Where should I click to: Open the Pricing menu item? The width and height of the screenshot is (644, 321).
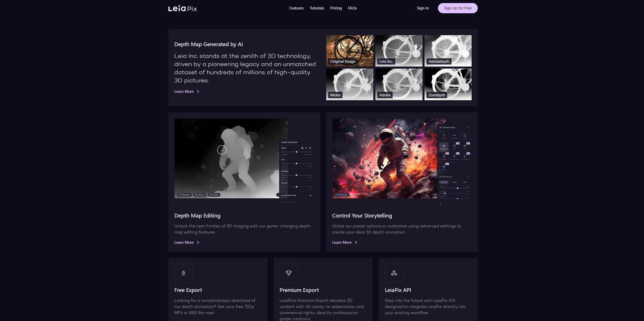(x=336, y=8)
